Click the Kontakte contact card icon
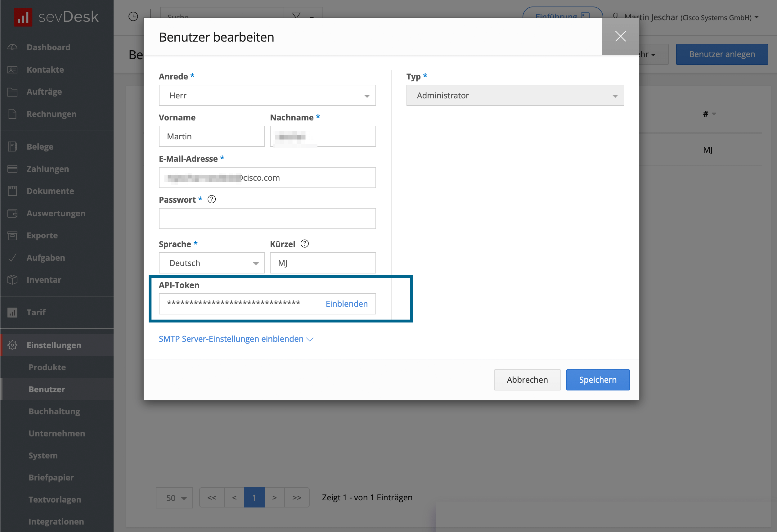Image resolution: width=777 pixels, height=532 pixels. click(12, 70)
